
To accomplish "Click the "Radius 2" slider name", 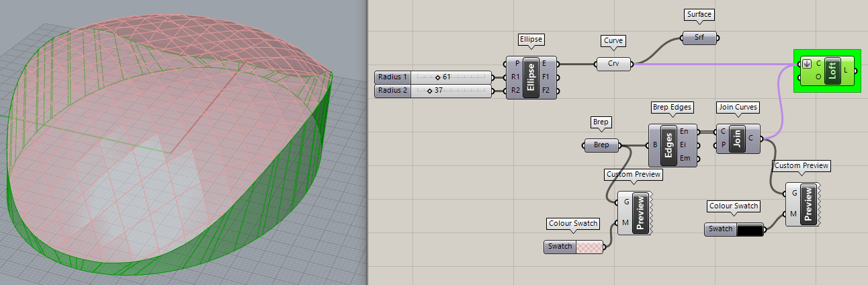I will point(393,90).
